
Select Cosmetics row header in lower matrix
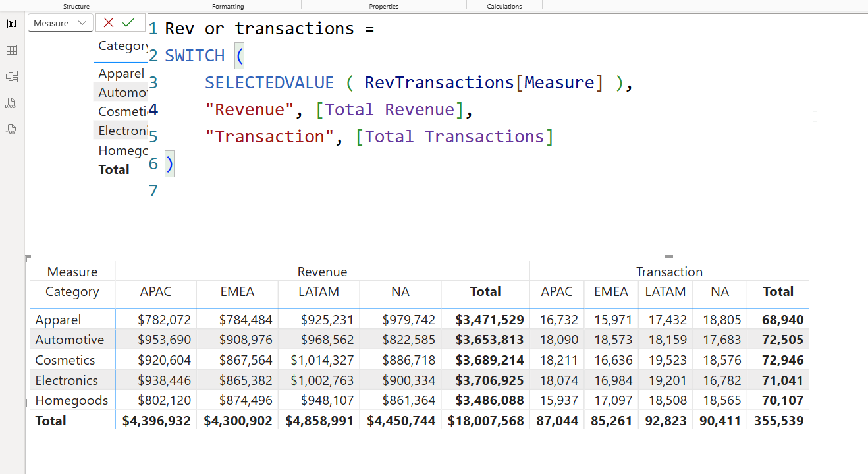65,360
